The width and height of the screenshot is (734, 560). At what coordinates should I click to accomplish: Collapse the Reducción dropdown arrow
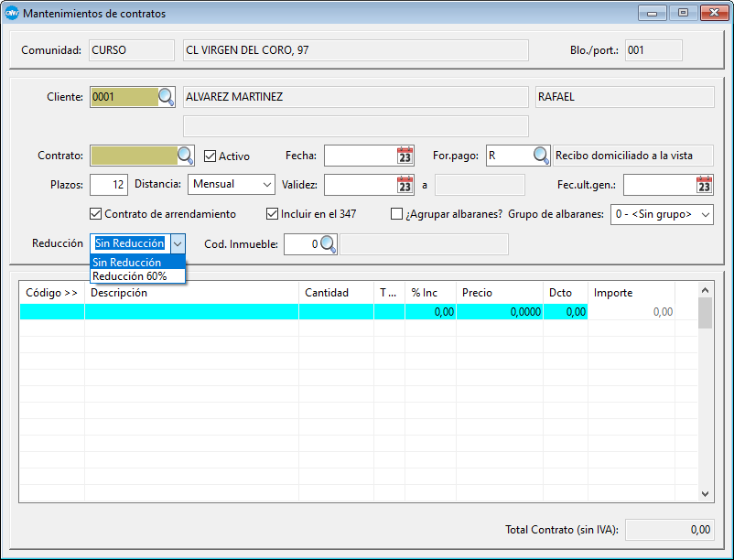click(x=178, y=244)
